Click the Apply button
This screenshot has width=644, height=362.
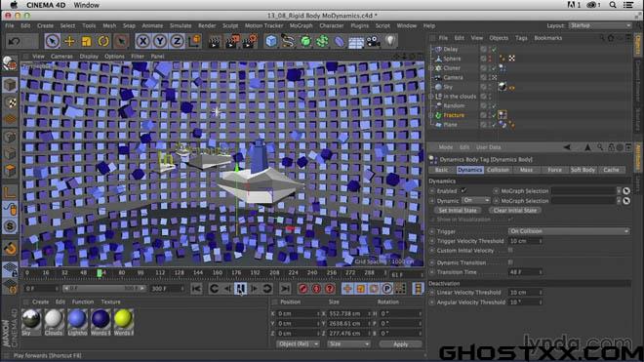[400, 344]
